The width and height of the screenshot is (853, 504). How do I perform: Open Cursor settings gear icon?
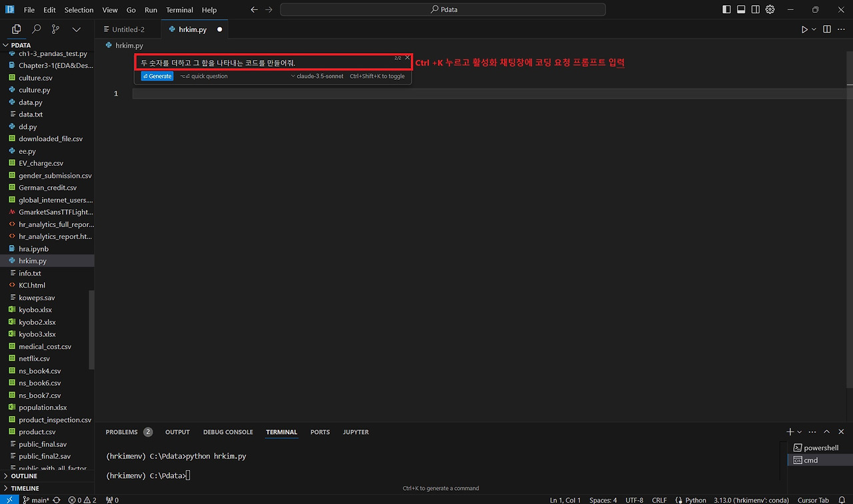pos(770,10)
